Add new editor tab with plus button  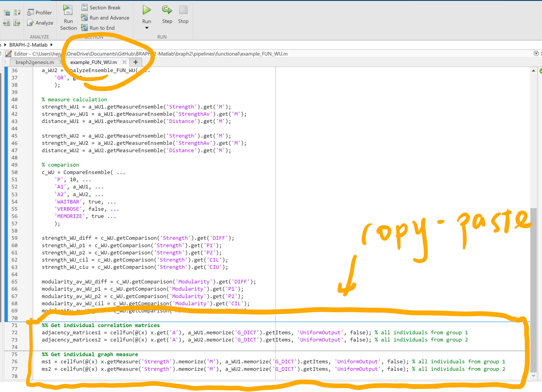tap(135, 62)
